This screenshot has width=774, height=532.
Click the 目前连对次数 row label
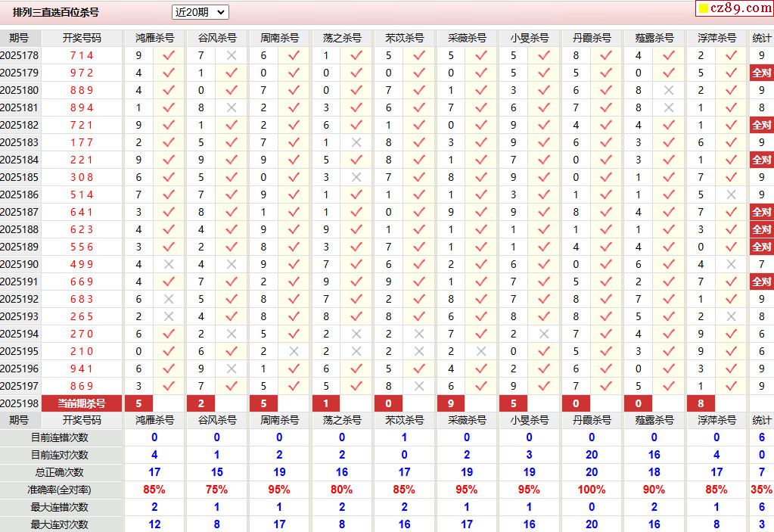60,455
